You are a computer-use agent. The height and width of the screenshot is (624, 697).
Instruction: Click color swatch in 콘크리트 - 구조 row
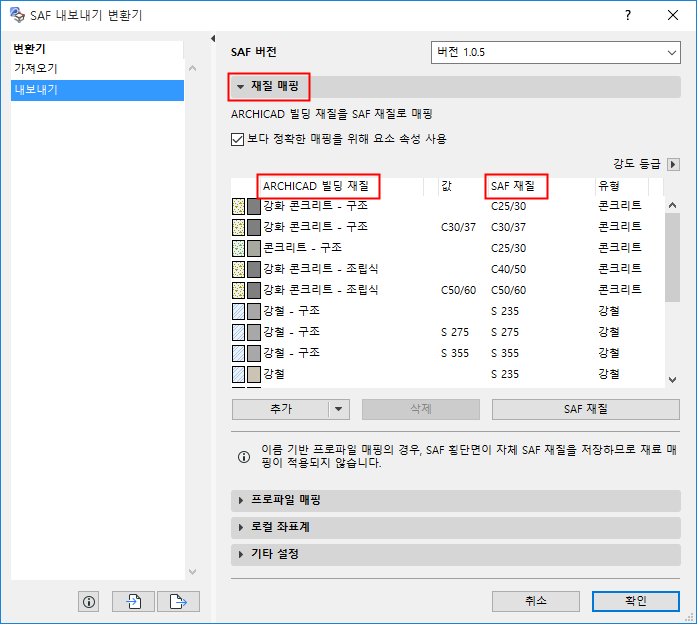pos(254,248)
